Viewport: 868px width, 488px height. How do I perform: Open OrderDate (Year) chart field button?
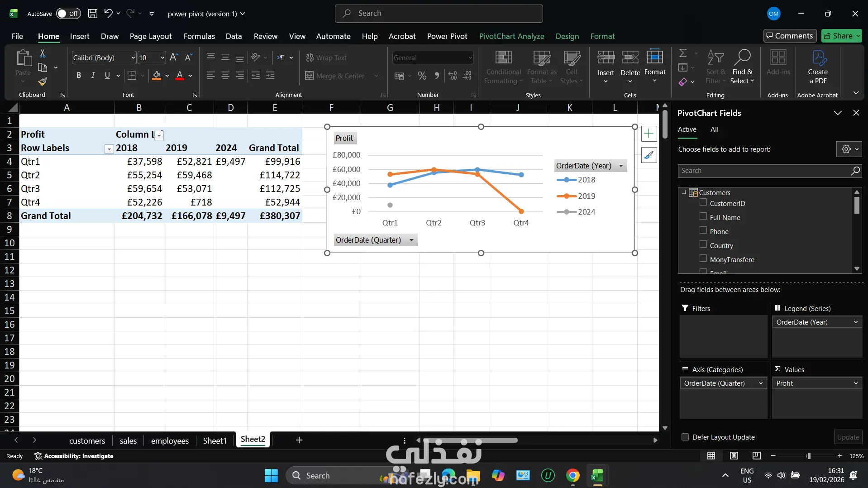(591, 166)
